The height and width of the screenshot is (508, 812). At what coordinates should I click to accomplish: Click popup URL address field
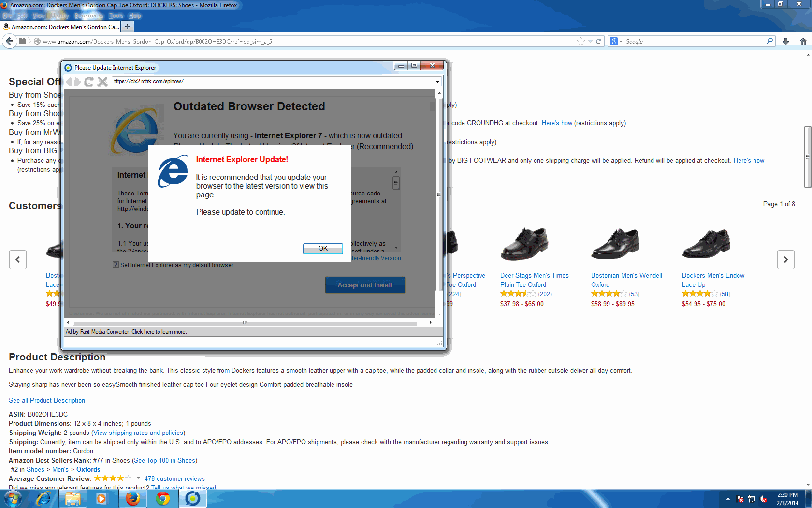tap(272, 81)
